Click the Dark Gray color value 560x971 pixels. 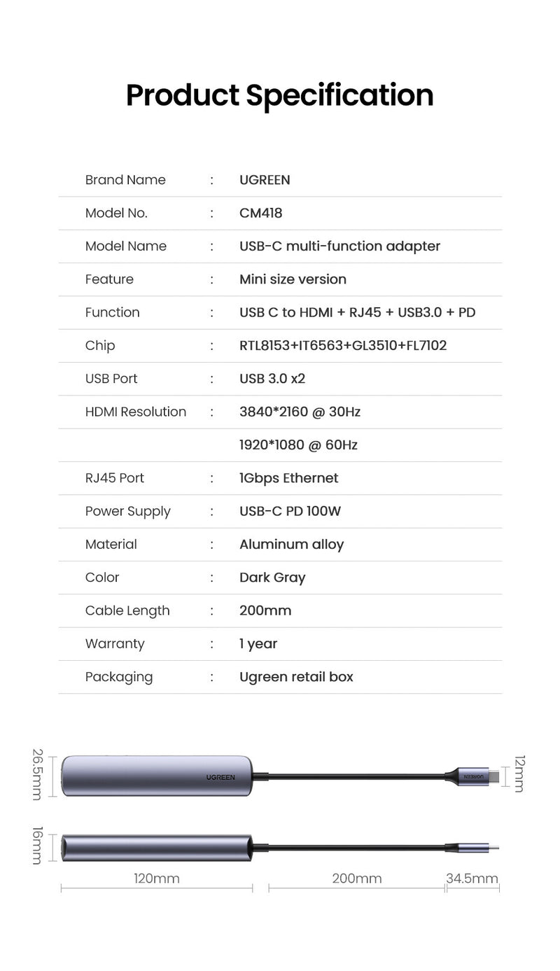(x=272, y=578)
